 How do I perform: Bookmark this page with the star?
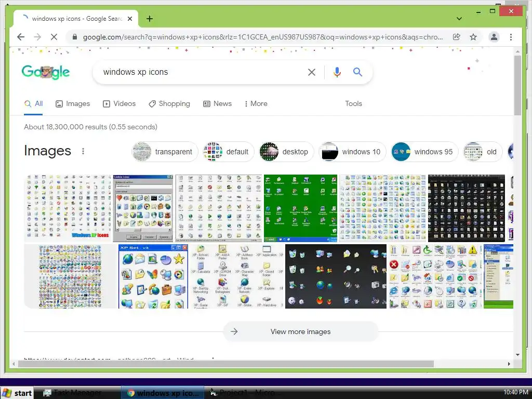coord(473,37)
